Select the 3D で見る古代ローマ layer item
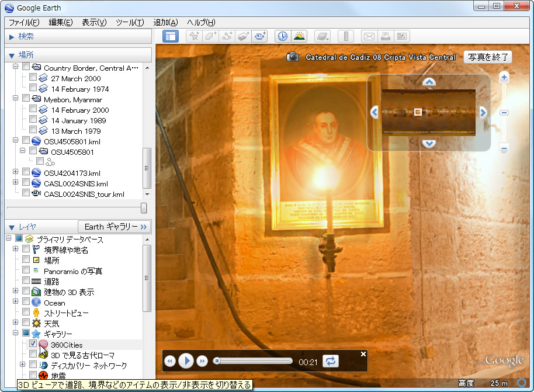The width and height of the screenshot is (534, 392). pos(83,355)
